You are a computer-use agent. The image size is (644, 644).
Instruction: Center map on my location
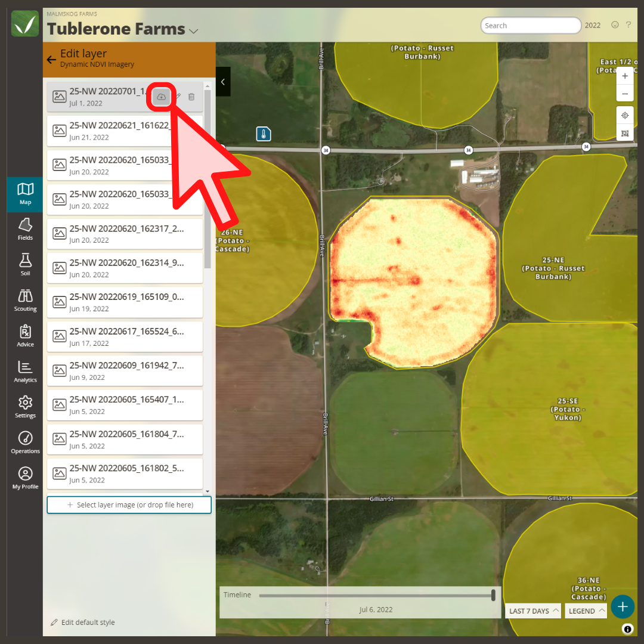click(x=625, y=116)
